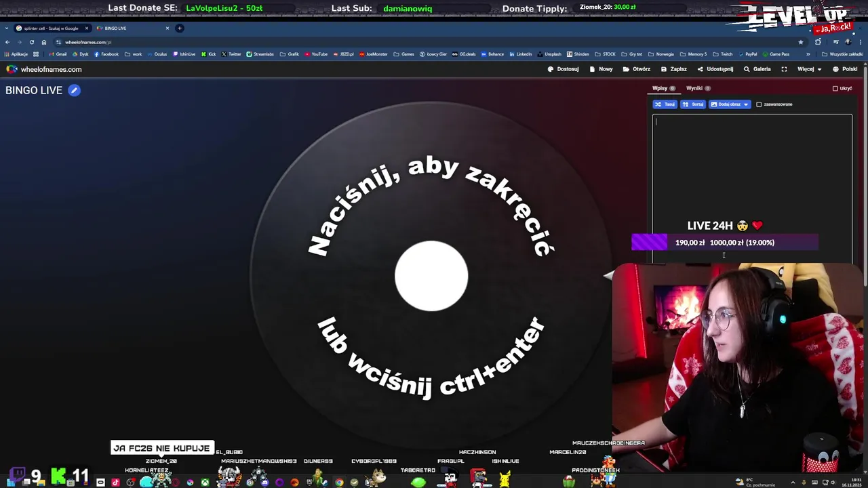Switch to the splinter cell Google tab

tap(51, 28)
